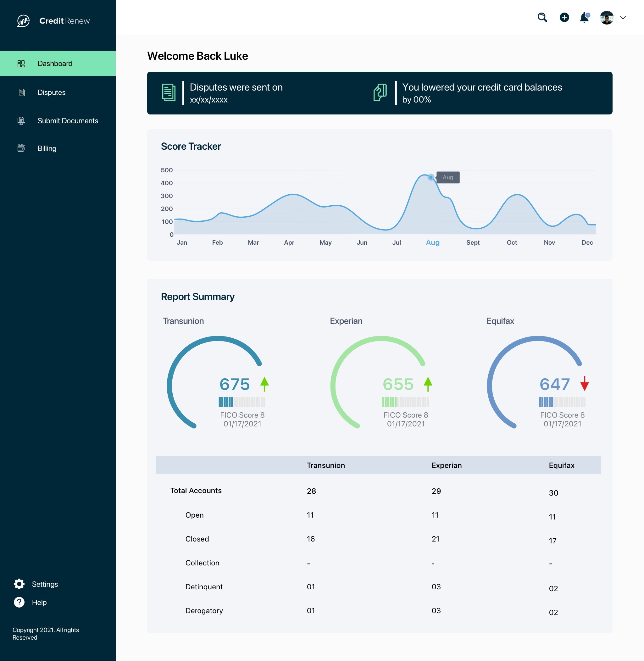Click the Closed row label

click(x=197, y=539)
